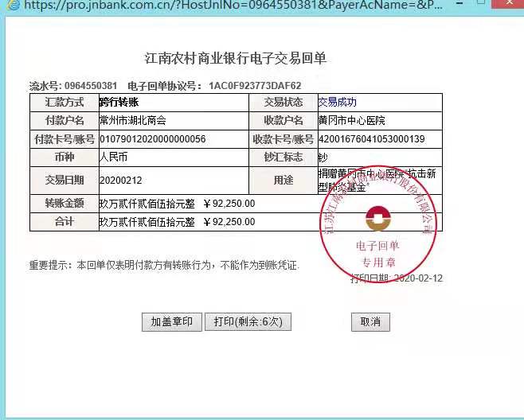Click the 用途 label cell
Image resolution: width=524 pixels, height=420 pixels.
[284, 181]
